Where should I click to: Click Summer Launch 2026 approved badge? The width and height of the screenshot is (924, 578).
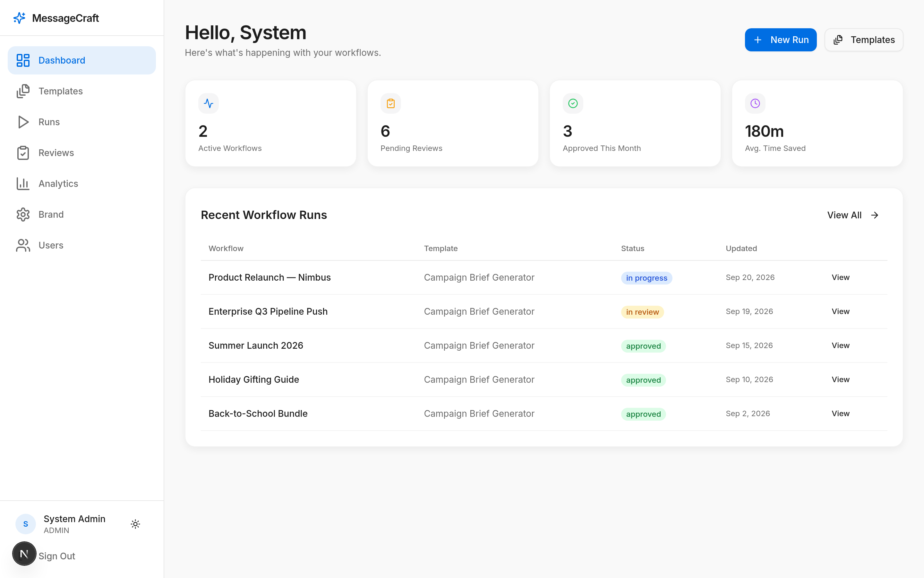click(x=643, y=346)
